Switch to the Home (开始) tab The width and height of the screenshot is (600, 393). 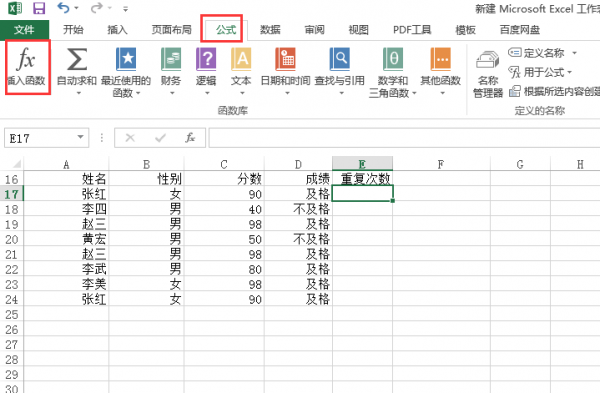pos(73,30)
